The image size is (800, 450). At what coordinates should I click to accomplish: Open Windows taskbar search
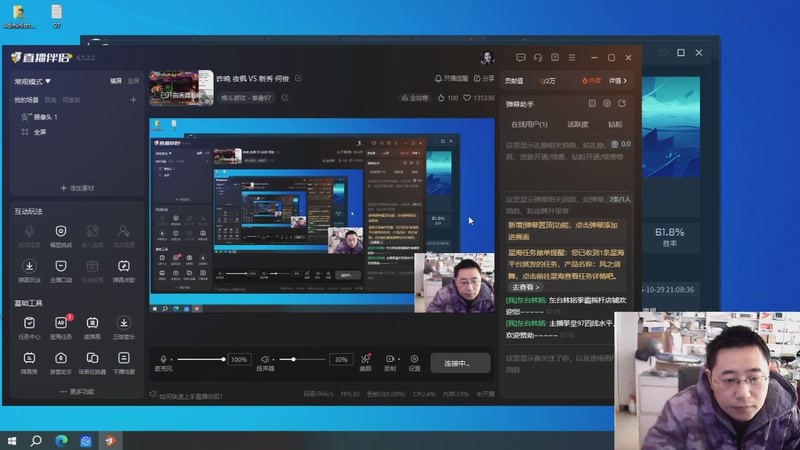[x=36, y=440]
